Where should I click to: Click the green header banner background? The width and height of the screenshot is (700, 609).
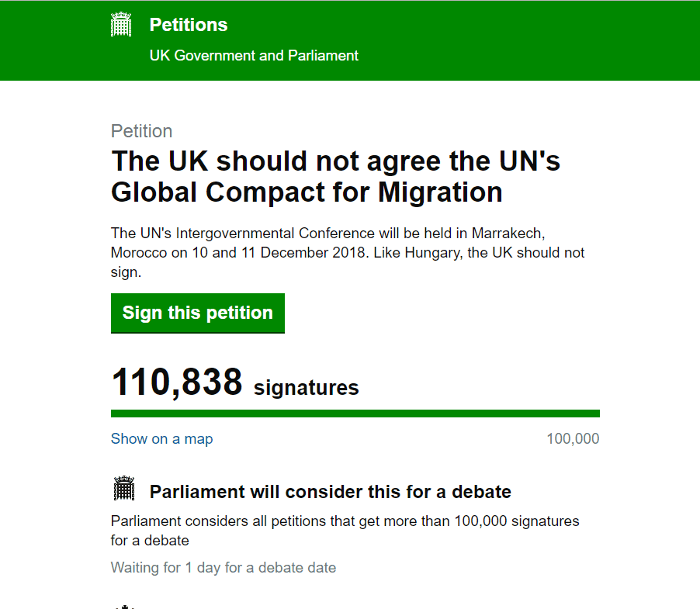(527, 40)
